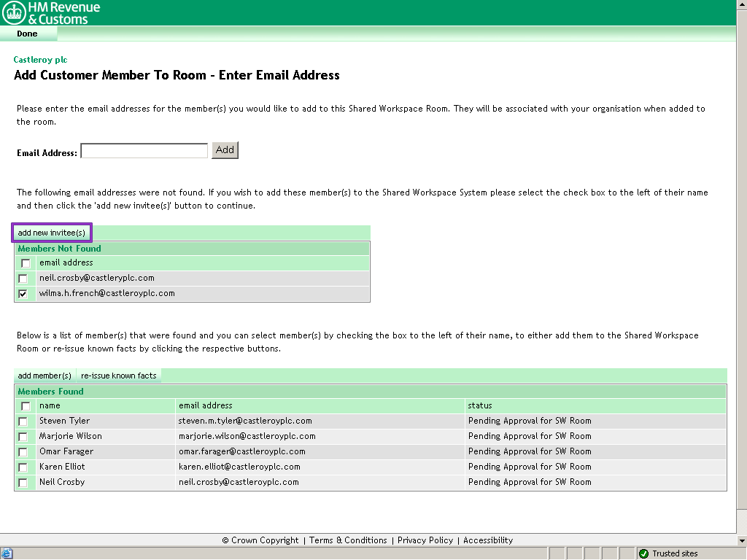The image size is (747, 560).
Task: Click the Trusted sites security zone icon
Action: pyautogui.click(x=645, y=553)
